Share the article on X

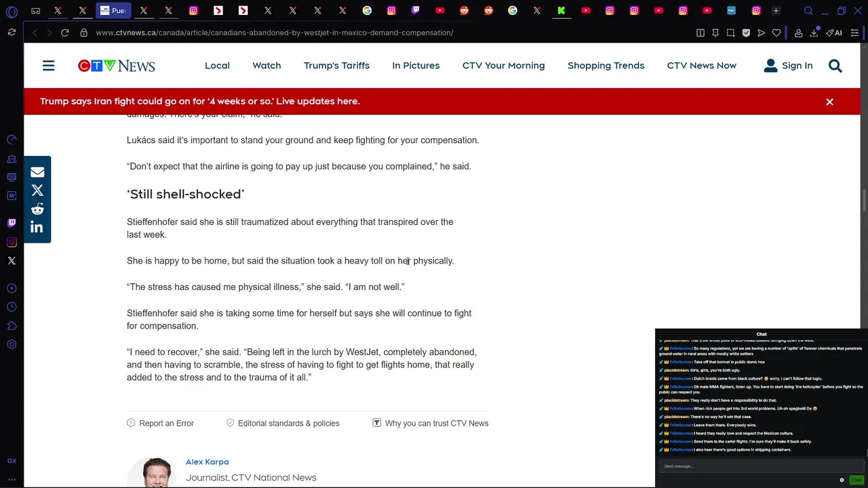coord(37,190)
